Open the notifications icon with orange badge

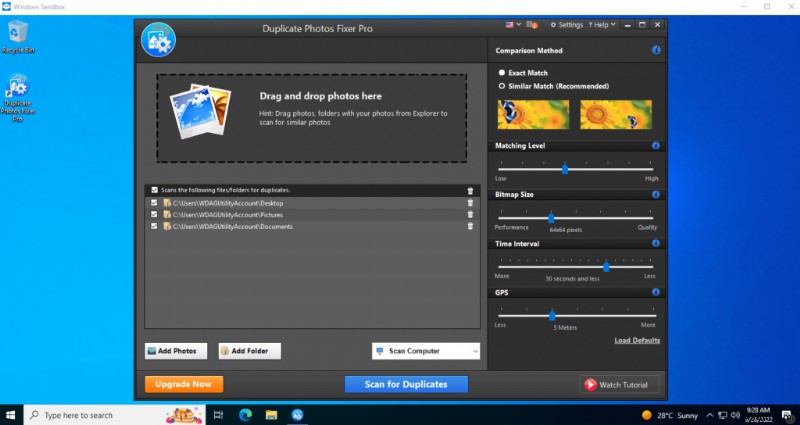pyautogui.click(x=532, y=24)
